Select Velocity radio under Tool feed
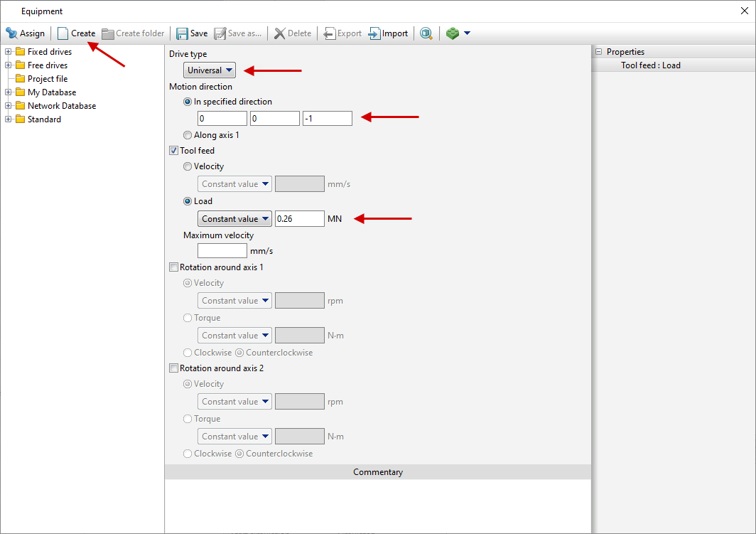756x534 pixels. click(x=188, y=166)
